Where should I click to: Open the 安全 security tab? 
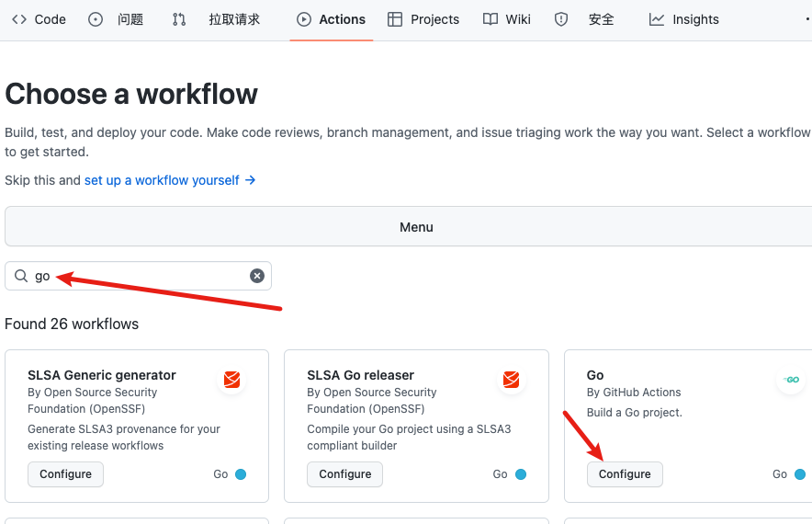(x=586, y=19)
